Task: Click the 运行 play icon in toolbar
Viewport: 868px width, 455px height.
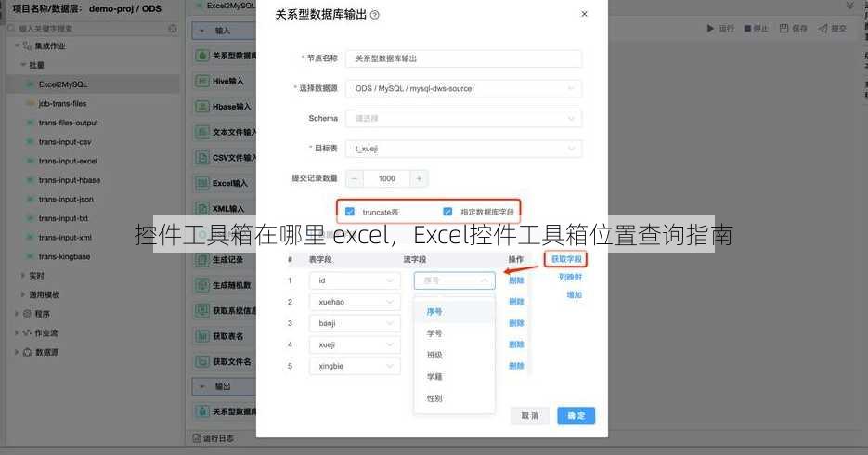Action: point(710,28)
